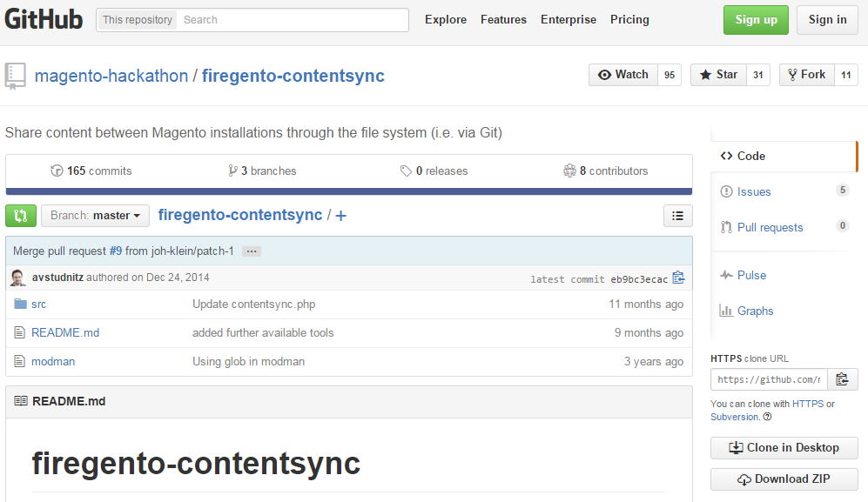Click the language color bar under the stats

pyautogui.click(x=348, y=191)
